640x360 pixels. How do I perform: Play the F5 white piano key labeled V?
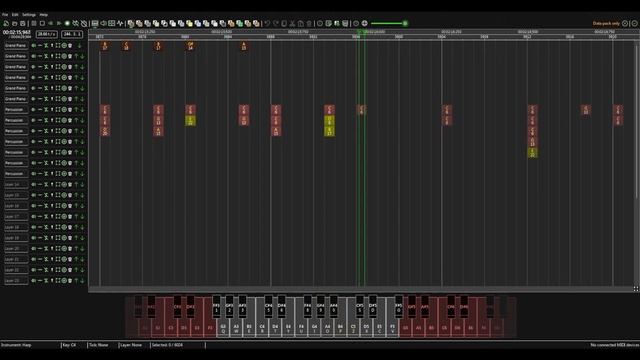click(392, 328)
